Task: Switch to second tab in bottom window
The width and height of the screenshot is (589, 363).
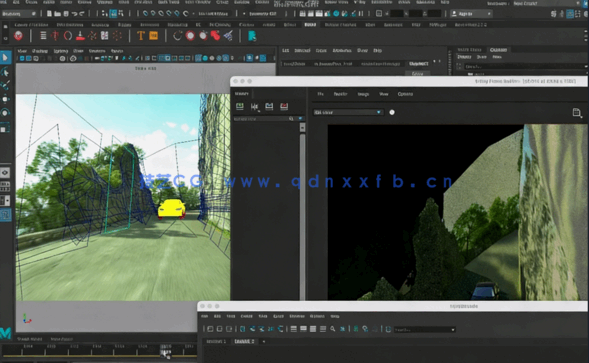Action: 244,341
